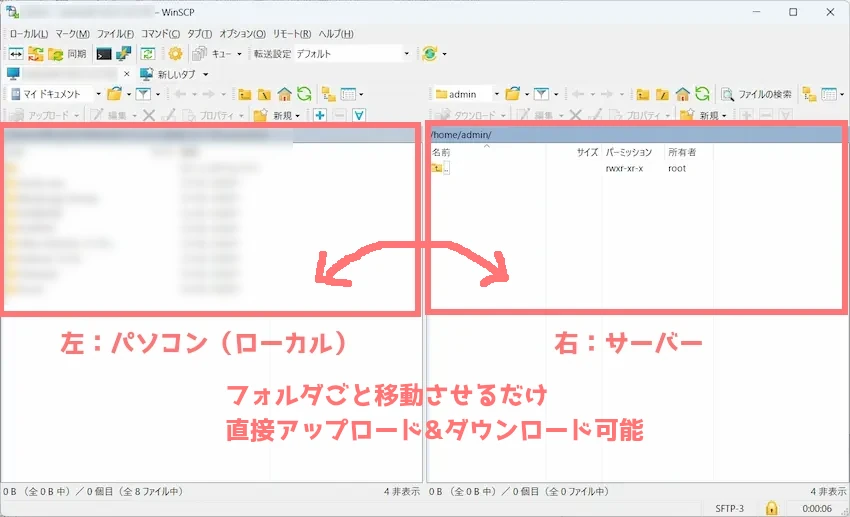Click the compare directories icon
Screen dimensions: 850x517
coord(16,54)
